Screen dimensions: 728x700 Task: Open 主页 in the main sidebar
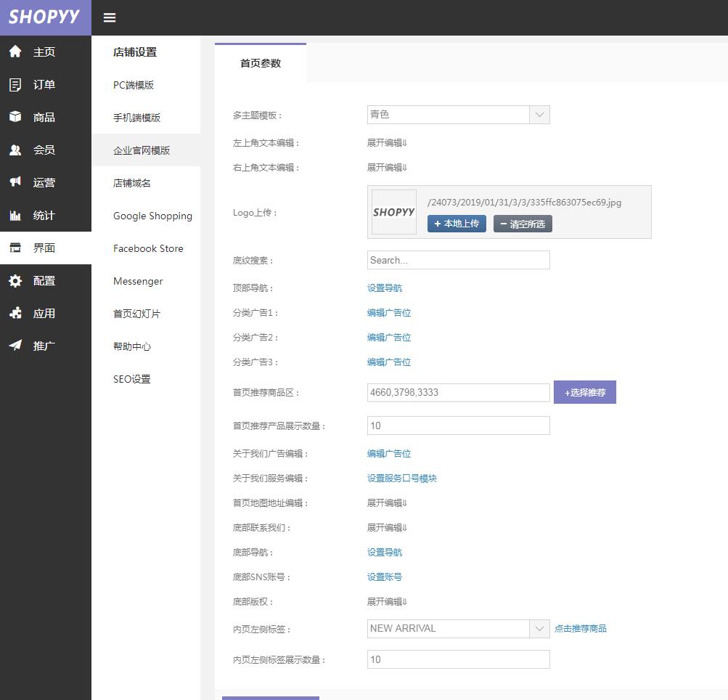point(46,52)
